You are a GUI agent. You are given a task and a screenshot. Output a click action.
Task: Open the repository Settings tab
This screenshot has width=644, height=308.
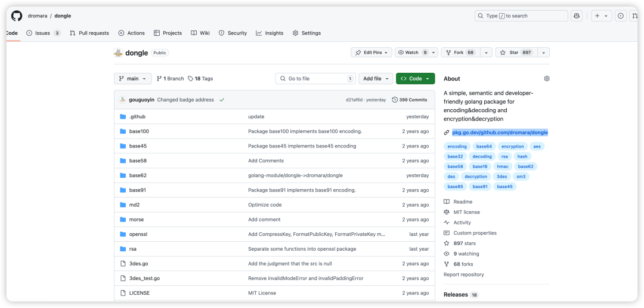(307, 33)
